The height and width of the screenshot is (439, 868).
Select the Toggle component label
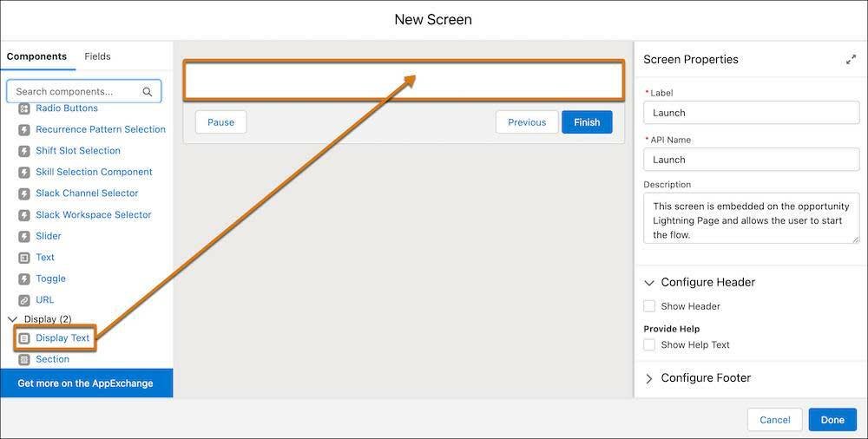click(x=51, y=278)
